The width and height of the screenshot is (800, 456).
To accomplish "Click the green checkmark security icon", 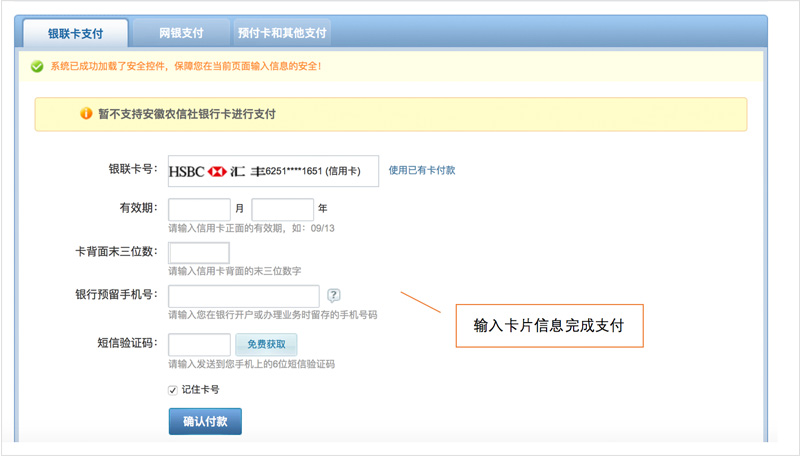I will coord(37,66).
